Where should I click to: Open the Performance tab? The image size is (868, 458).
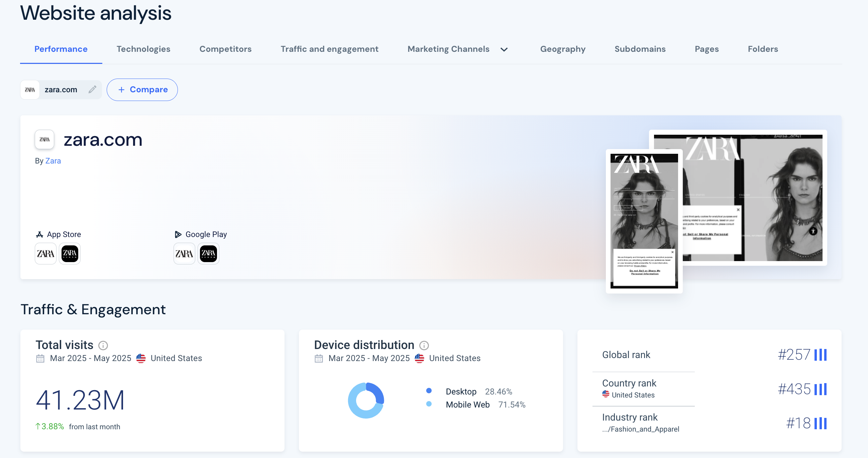[61, 49]
